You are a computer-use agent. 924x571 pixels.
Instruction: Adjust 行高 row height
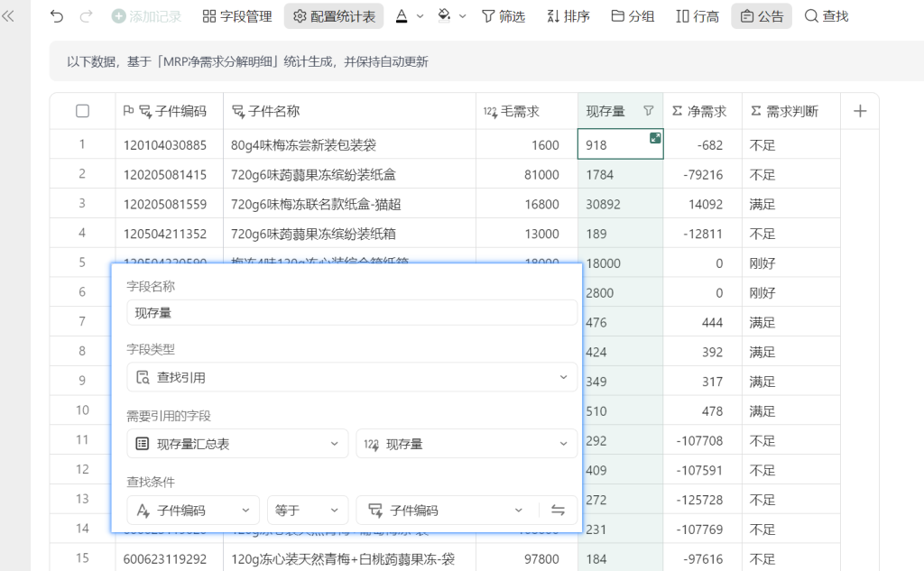(x=698, y=16)
